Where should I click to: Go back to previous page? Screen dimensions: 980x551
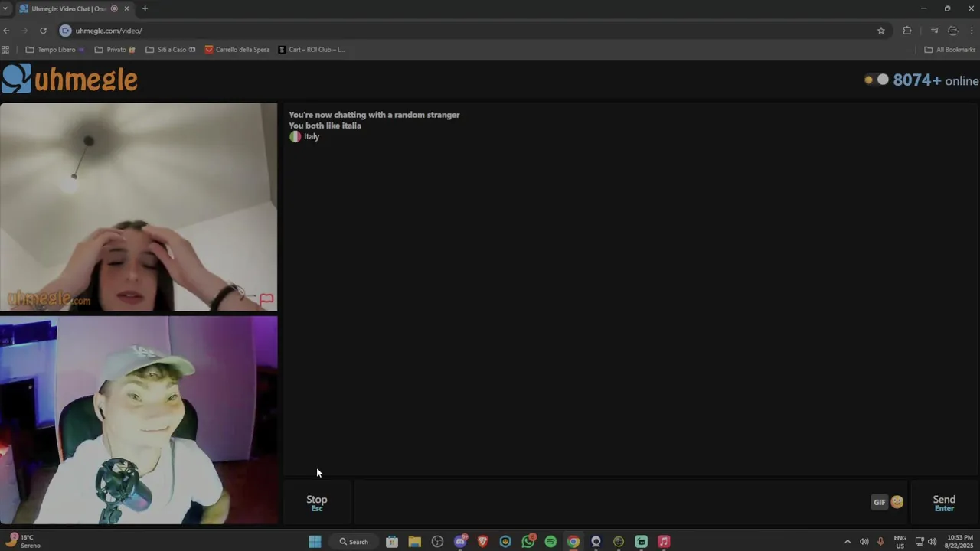tap(6, 31)
